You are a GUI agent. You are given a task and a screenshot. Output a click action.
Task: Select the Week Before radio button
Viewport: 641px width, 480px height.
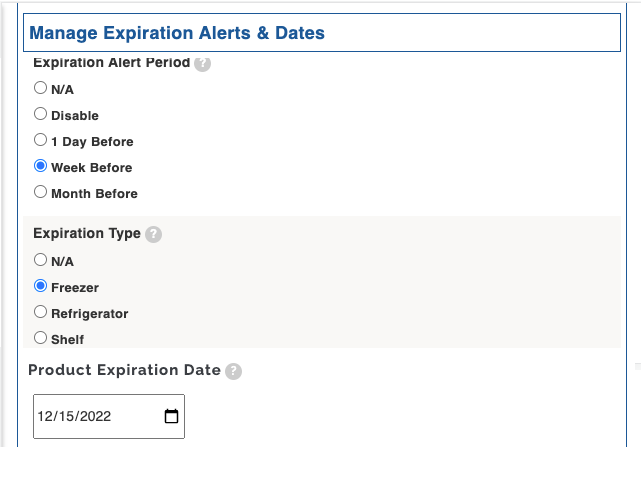(41, 166)
